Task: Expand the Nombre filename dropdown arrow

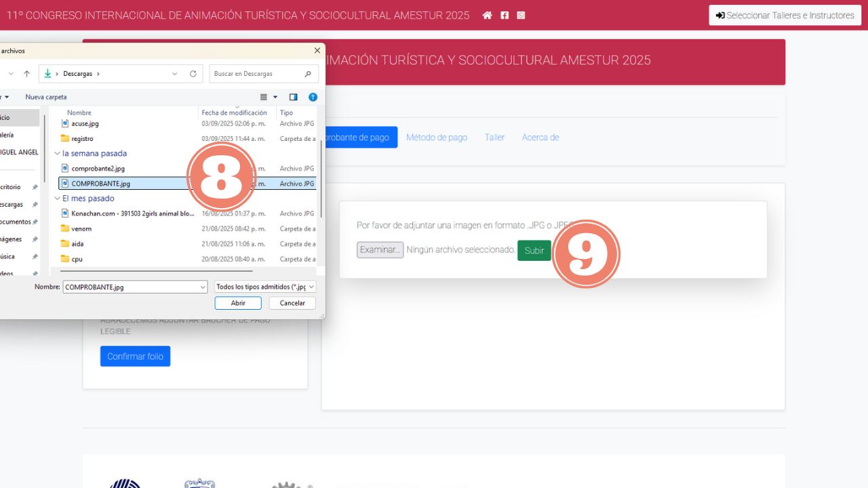Action: tap(202, 287)
